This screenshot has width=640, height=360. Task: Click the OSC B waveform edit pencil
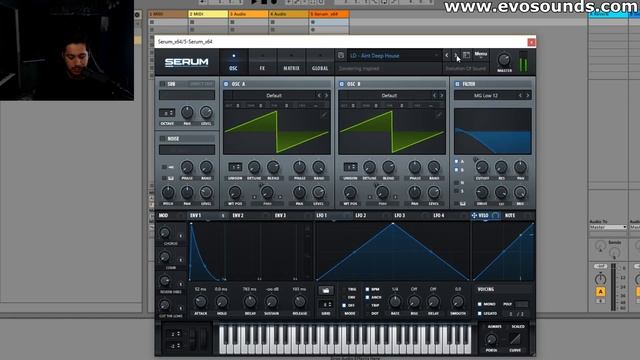point(439,116)
